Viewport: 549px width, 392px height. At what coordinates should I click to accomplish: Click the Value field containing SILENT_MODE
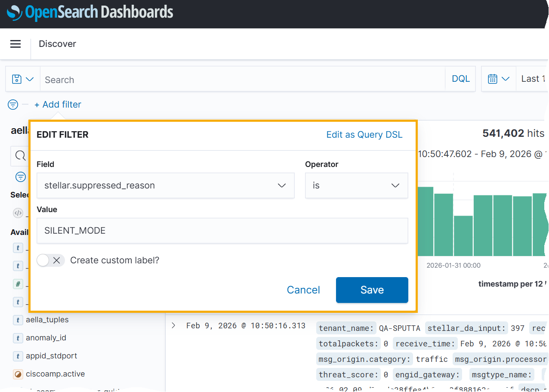pos(222,231)
